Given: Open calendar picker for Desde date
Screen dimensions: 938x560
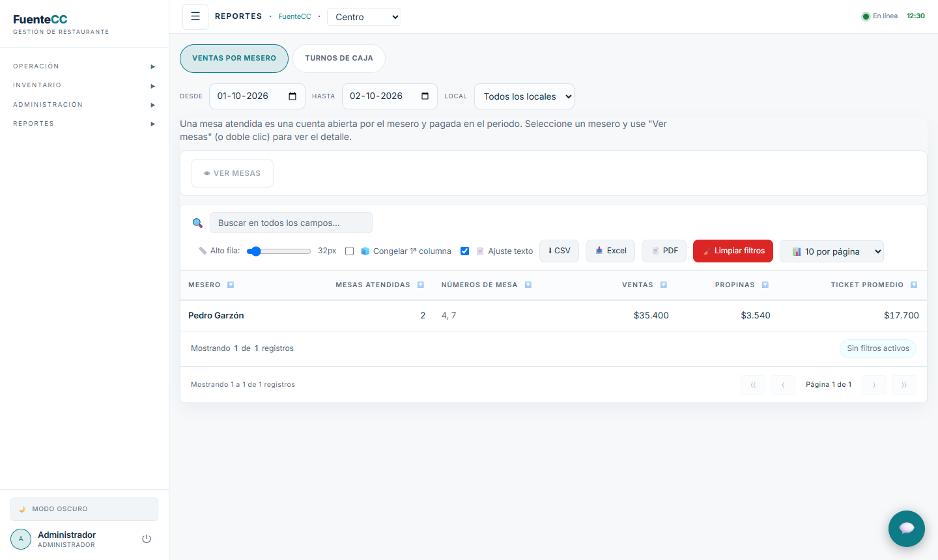Looking at the screenshot, I should [292, 96].
